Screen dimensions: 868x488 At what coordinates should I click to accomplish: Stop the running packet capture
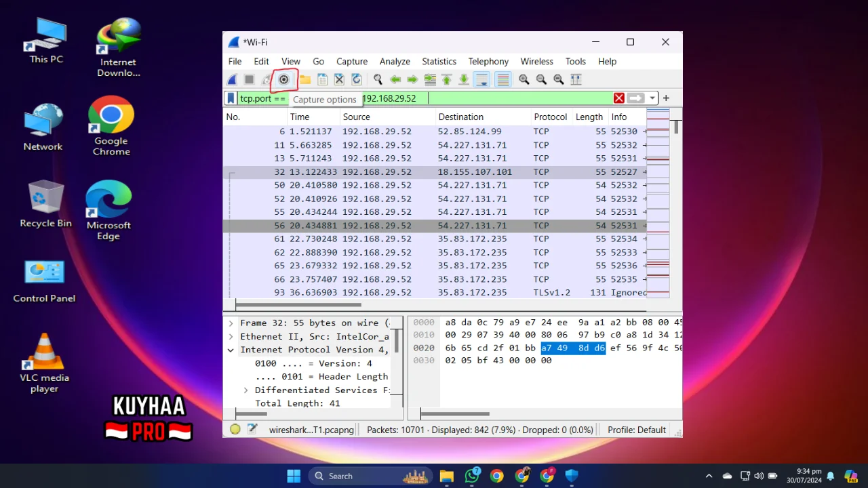pyautogui.click(x=250, y=79)
